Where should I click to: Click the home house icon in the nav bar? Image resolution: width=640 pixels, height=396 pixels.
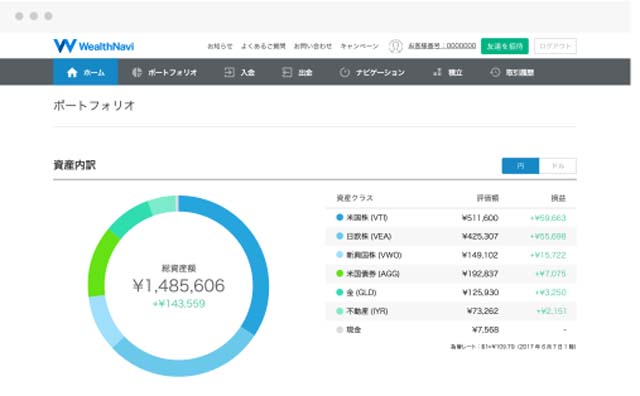(x=72, y=72)
